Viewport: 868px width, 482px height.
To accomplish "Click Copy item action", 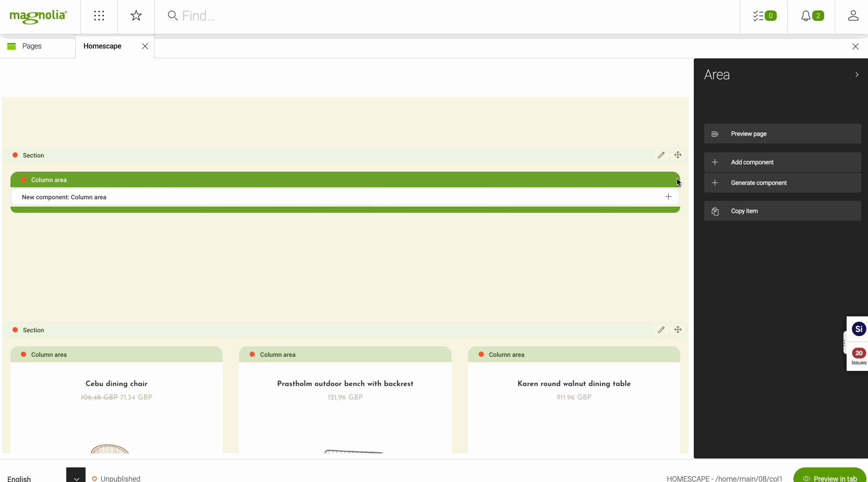I will point(782,211).
